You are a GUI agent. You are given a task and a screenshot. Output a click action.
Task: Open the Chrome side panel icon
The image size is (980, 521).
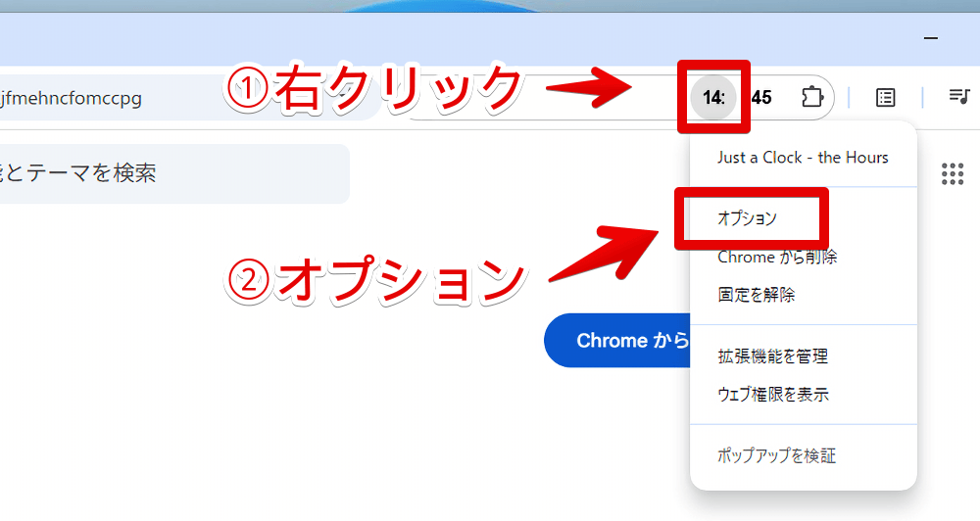click(x=886, y=97)
